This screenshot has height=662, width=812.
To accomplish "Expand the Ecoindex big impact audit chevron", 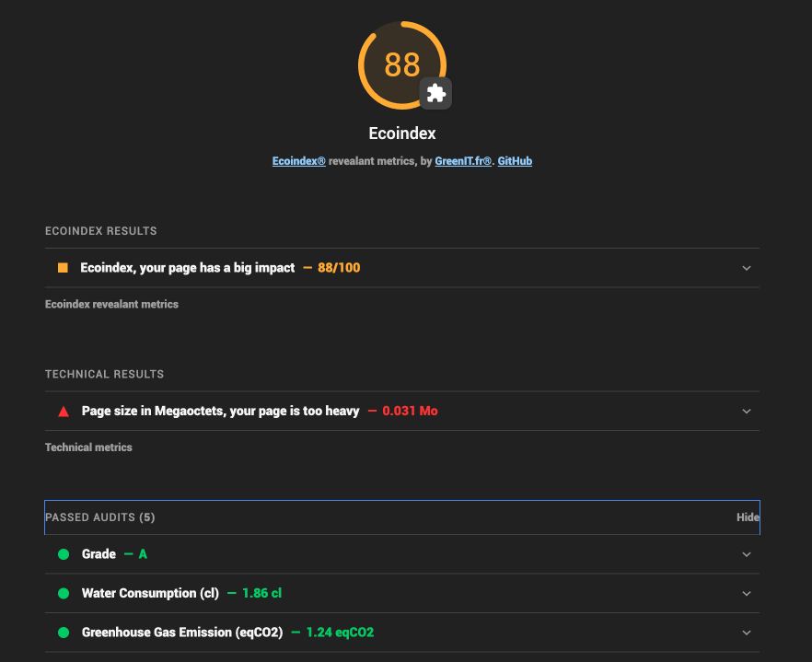I will (747, 268).
